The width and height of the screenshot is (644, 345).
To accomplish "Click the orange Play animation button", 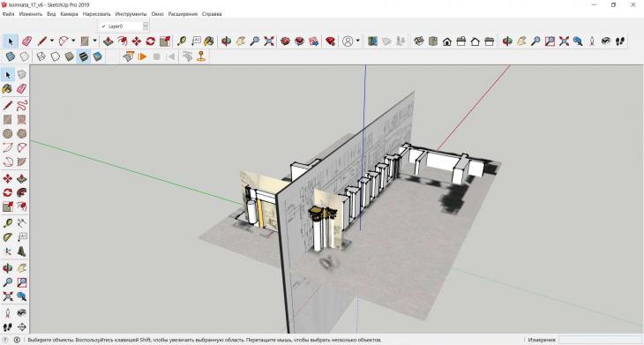I will click(142, 56).
